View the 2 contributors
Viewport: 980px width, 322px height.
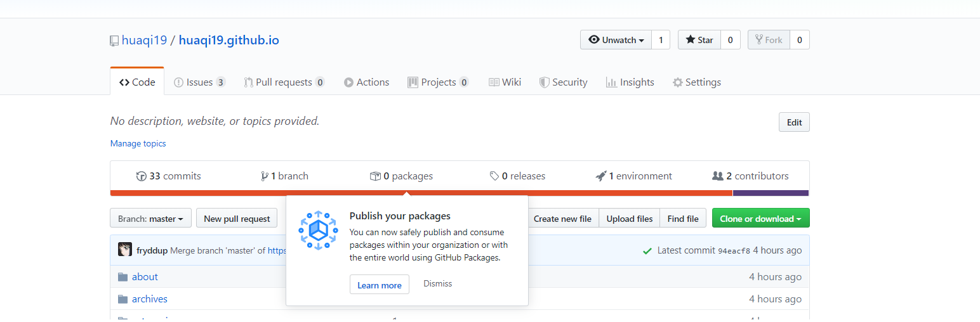pyautogui.click(x=751, y=176)
